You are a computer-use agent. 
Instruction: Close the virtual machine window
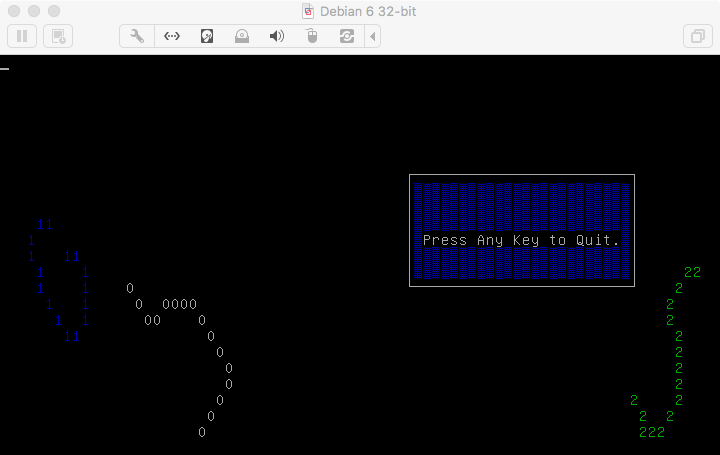(14, 11)
